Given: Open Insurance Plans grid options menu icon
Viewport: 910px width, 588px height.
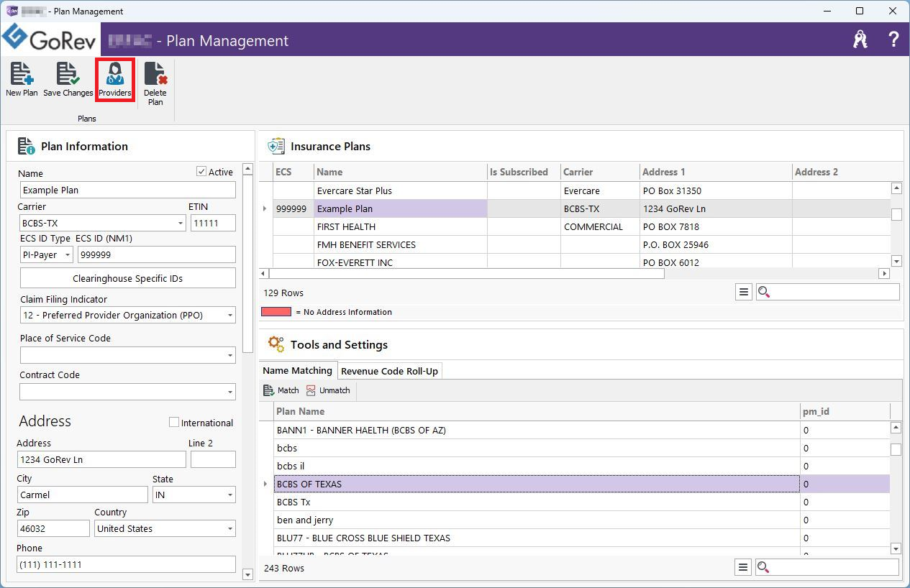Looking at the screenshot, I should pos(744,292).
